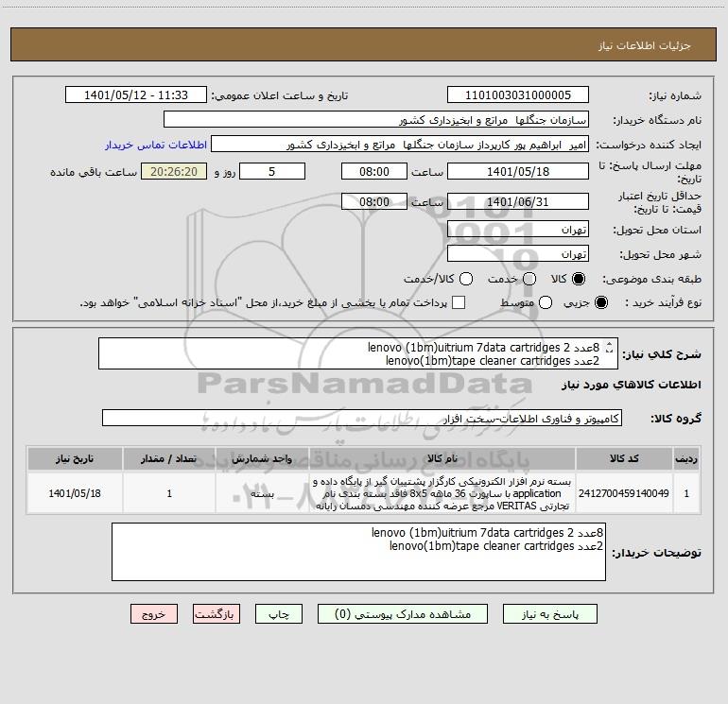This screenshot has width=728, height=704.
Task: Click the کد کالا column header
Action: click(x=624, y=458)
